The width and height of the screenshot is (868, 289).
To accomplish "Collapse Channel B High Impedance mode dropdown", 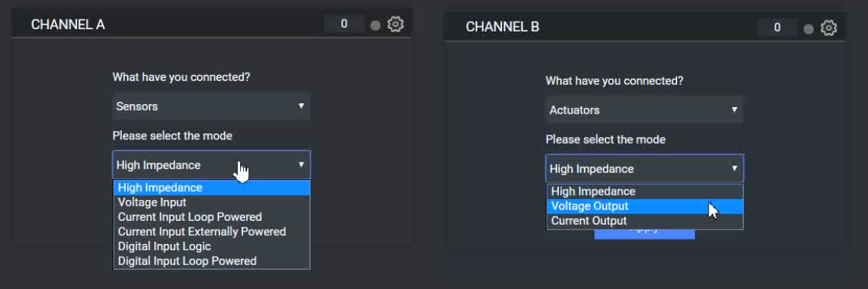I will coord(644,168).
